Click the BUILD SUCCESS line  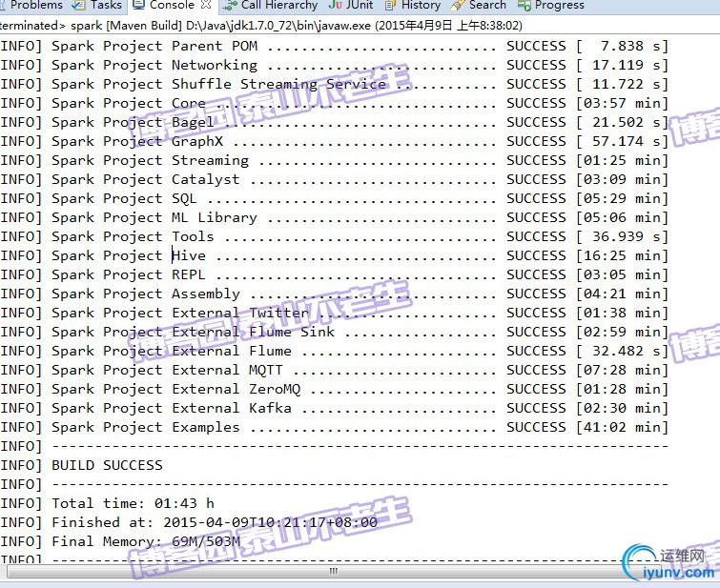tap(81, 465)
